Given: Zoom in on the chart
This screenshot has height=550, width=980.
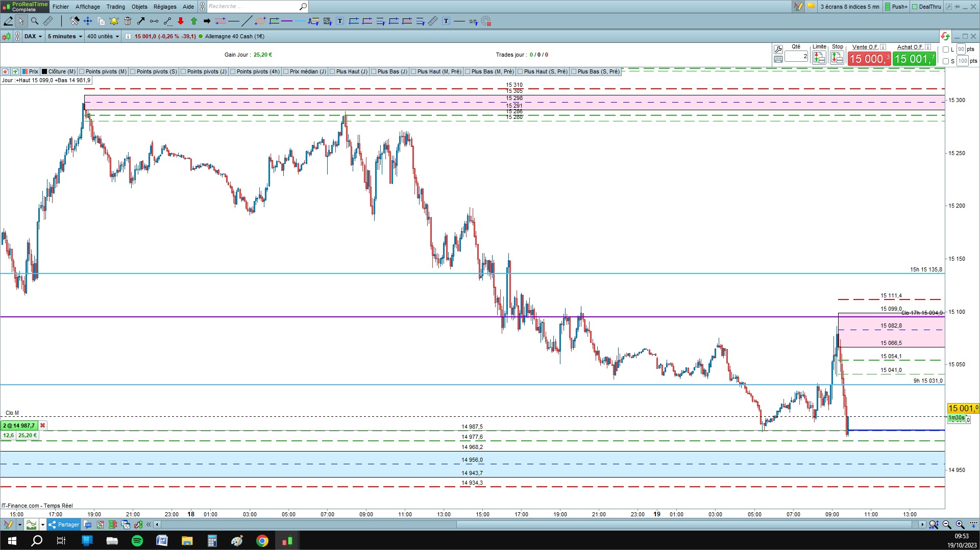Looking at the screenshot, I should pyautogui.click(x=960, y=524).
